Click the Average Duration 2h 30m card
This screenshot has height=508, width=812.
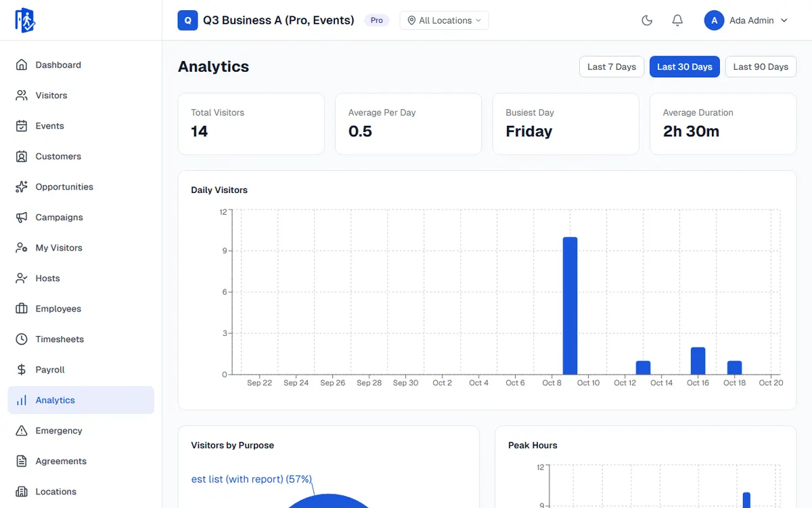point(723,124)
